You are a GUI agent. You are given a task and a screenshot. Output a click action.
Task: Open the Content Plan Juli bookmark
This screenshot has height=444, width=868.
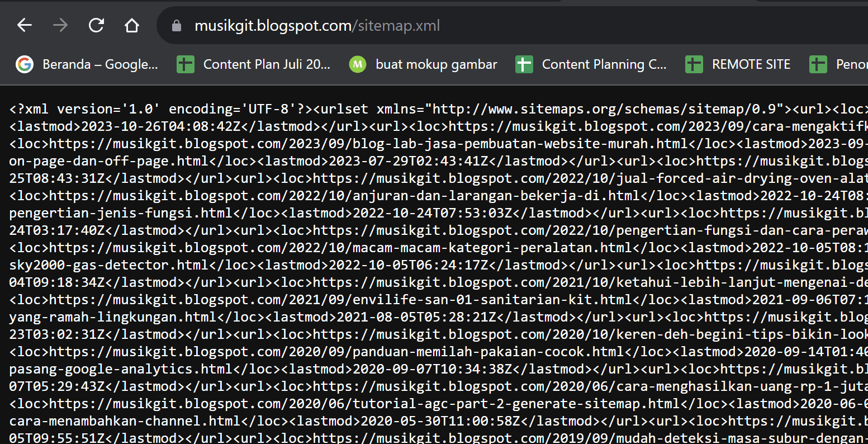[254, 64]
